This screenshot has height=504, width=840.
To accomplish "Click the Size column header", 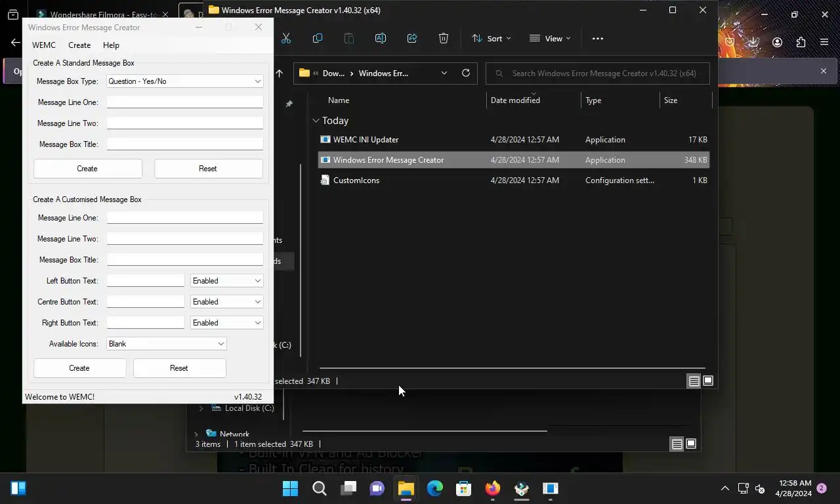I will (671, 100).
